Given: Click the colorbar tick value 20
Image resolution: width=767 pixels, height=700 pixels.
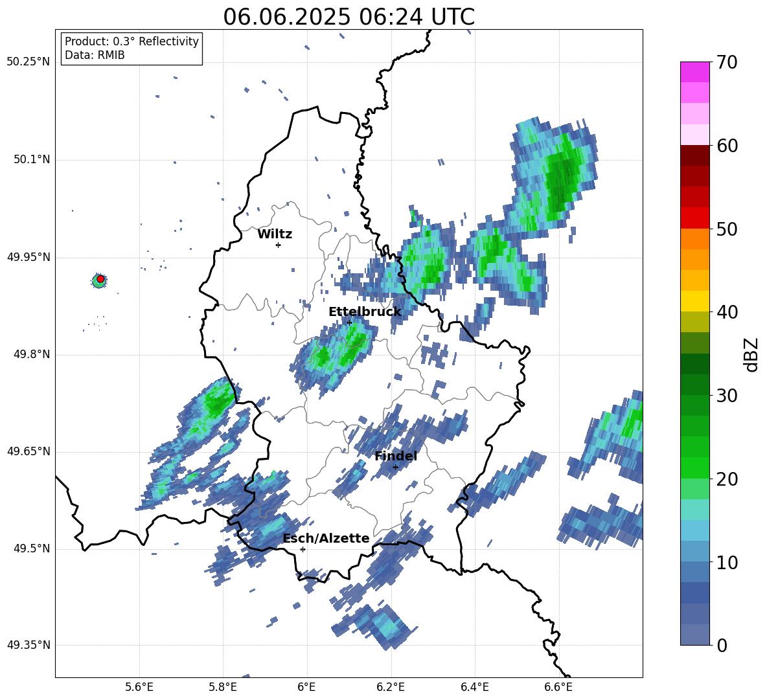Looking at the screenshot, I should (x=727, y=479).
